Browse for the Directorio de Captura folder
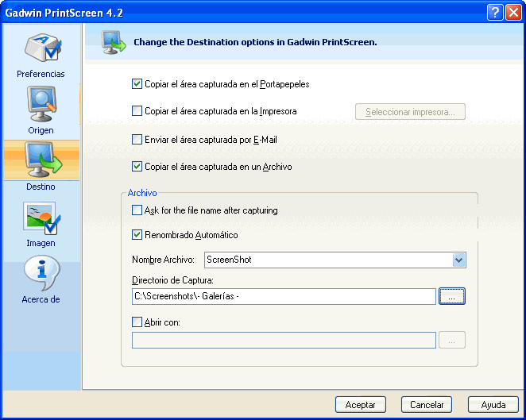Image resolution: width=526 pixels, height=420 pixels. (451, 296)
